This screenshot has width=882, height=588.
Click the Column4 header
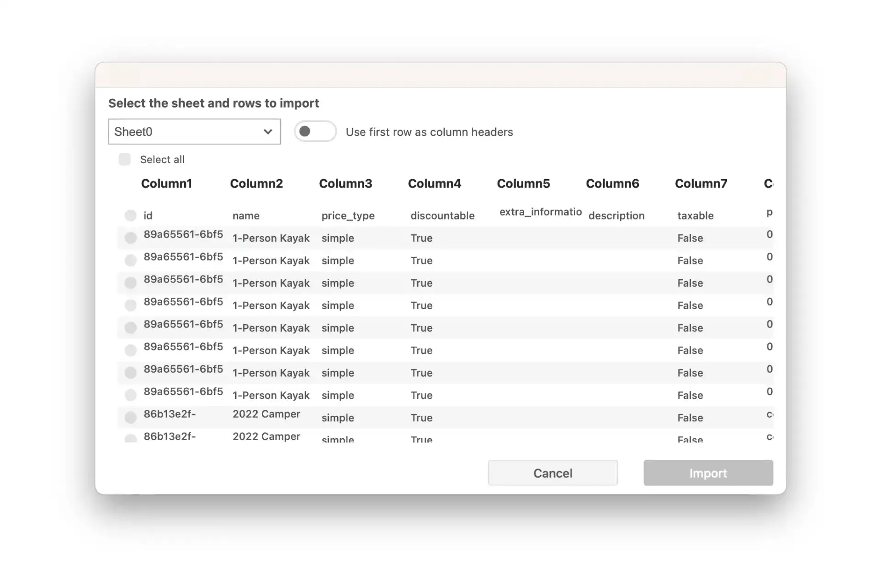click(x=434, y=184)
